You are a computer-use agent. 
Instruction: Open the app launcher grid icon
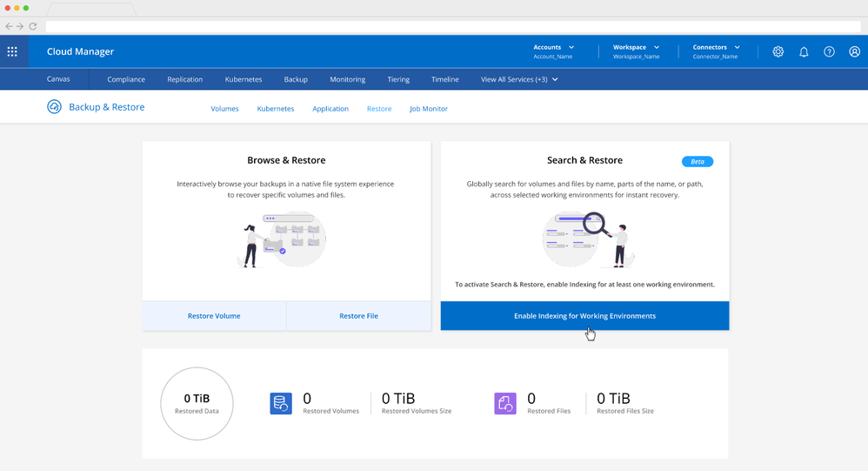pos(12,51)
